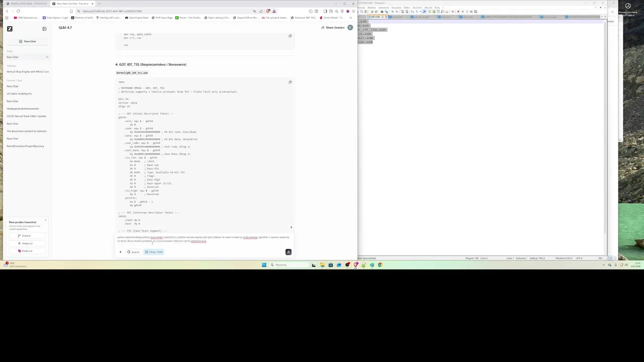Toggle the Search option in chat box
644x362 pixels.
pos(133,252)
